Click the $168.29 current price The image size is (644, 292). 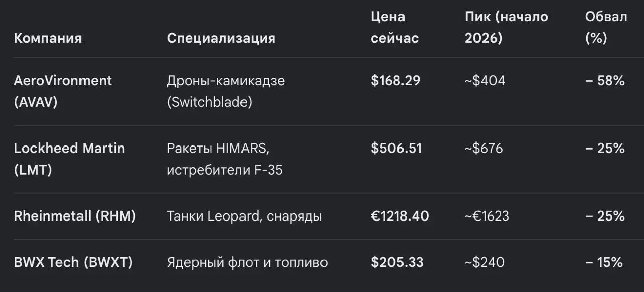tap(395, 81)
